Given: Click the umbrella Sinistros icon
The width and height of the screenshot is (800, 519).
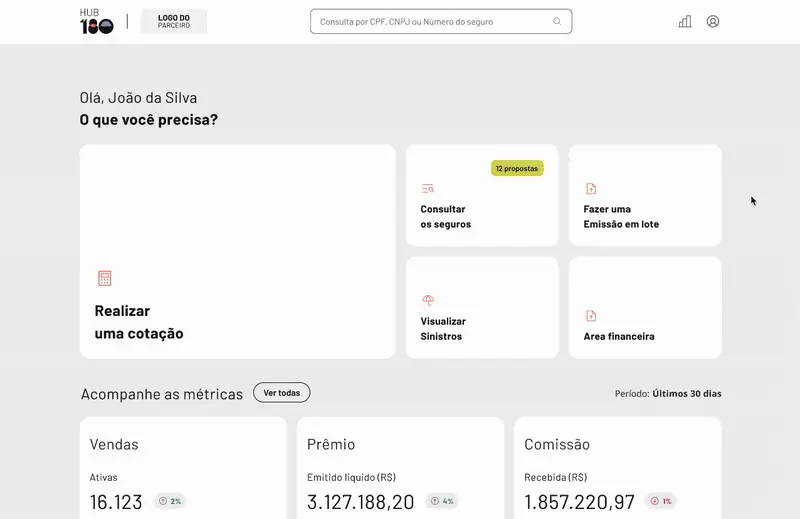Looking at the screenshot, I should [428, 300].
